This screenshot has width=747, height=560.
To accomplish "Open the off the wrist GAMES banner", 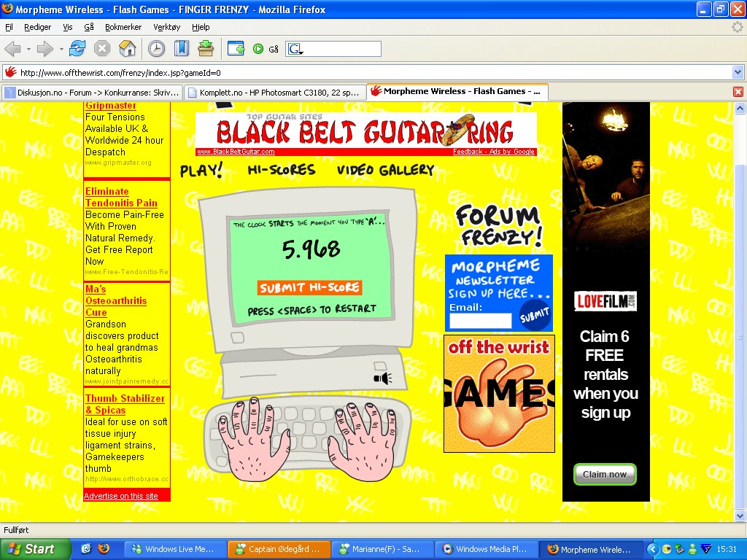I will [499, 394].
